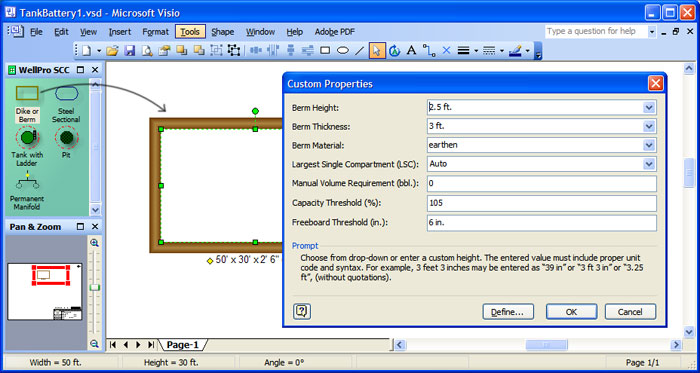
Task: Select the Pit stencil shape
Action: tap(66, 143)
